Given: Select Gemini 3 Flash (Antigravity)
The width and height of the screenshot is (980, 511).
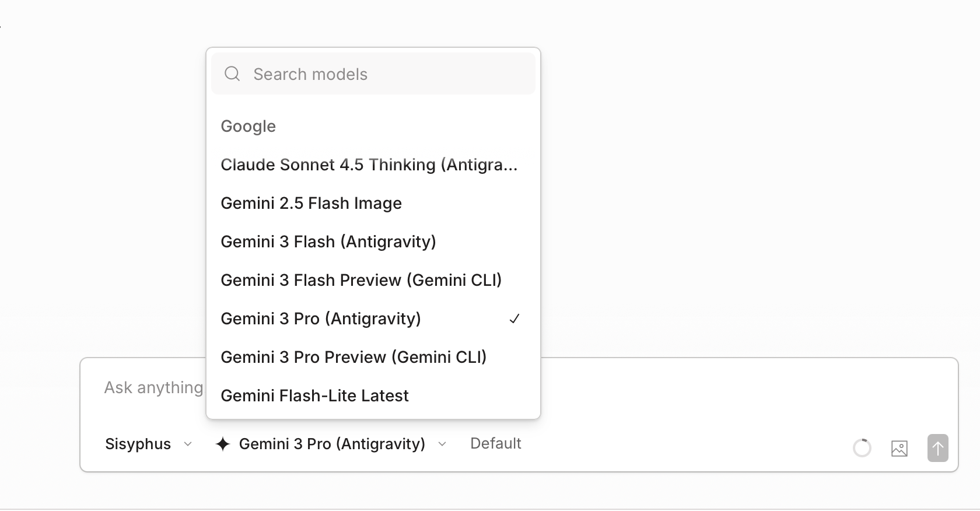Looking at the screenshot, I should (328, 242).
